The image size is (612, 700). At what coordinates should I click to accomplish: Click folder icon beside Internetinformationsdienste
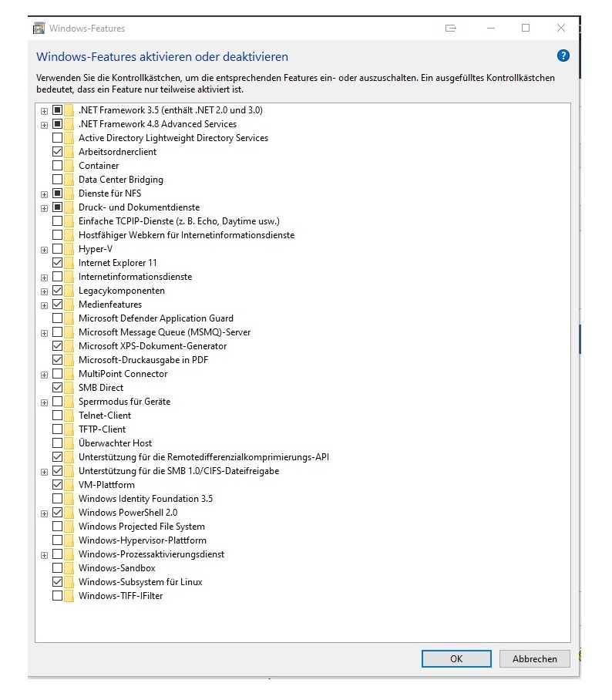[x=69, y=276]
